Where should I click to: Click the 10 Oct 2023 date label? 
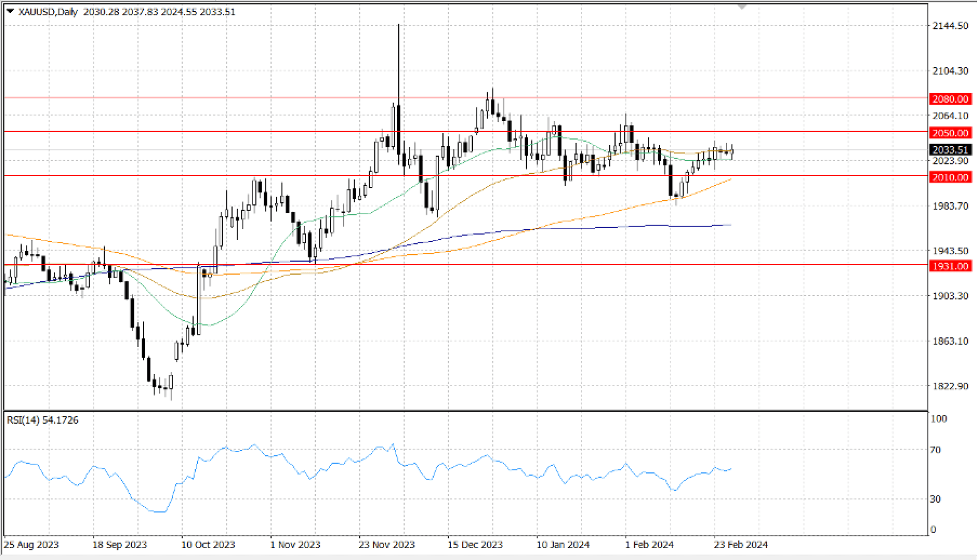(x=208, y=545)
